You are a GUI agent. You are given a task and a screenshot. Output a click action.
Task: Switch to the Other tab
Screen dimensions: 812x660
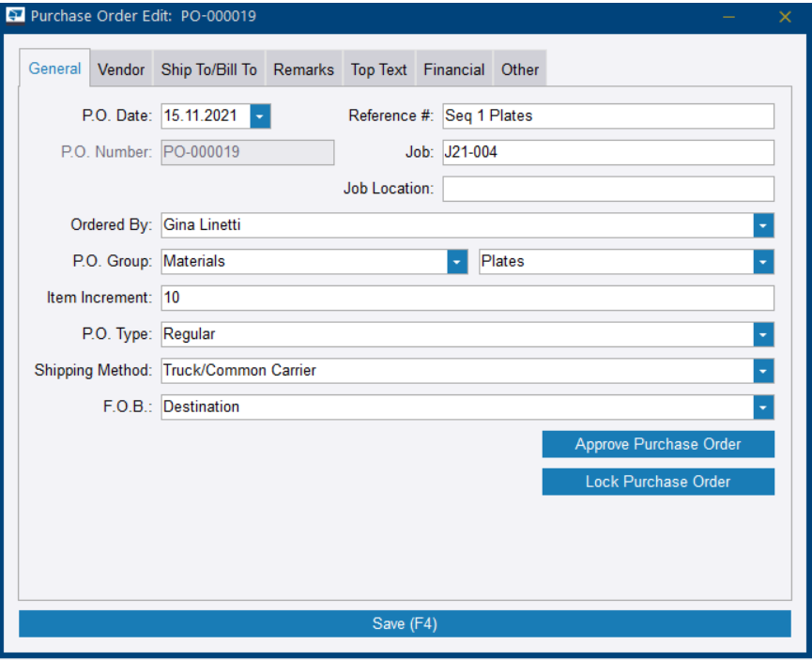point(519,69)
